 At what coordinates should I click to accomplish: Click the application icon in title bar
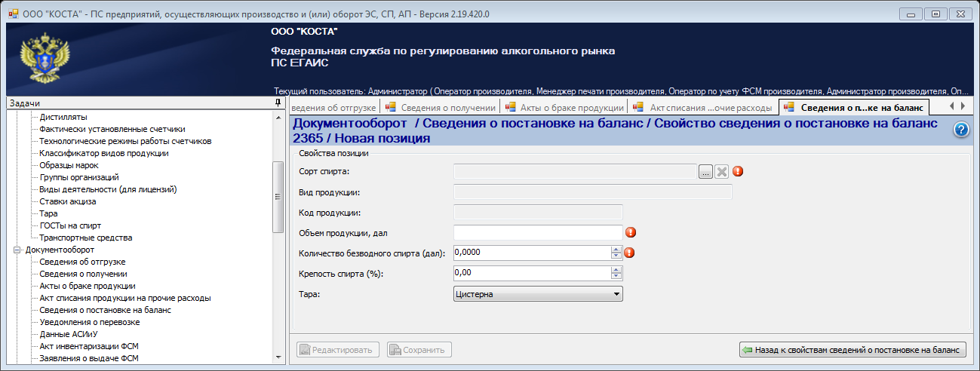pyautogui.click(x=13, y=13)
